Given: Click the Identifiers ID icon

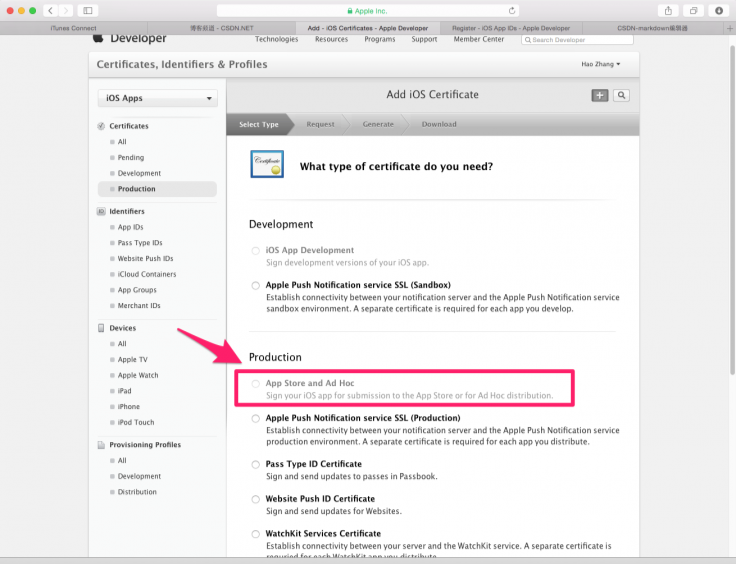Looking at the screenshot, I should click(101, 211).
